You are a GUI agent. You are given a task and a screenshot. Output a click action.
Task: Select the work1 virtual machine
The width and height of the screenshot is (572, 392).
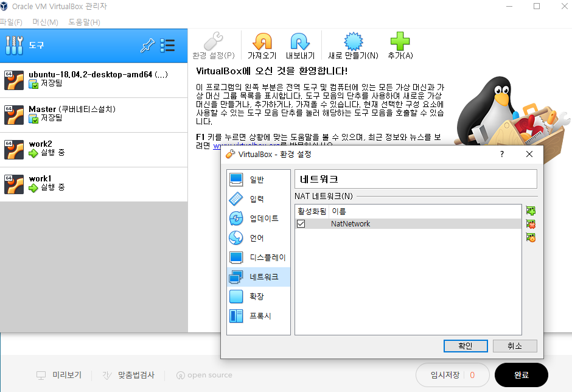pyautogui.click(x=94, y=184)
